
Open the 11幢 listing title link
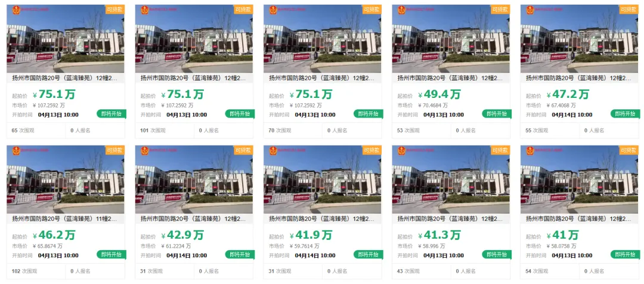[x=64, y=219]
